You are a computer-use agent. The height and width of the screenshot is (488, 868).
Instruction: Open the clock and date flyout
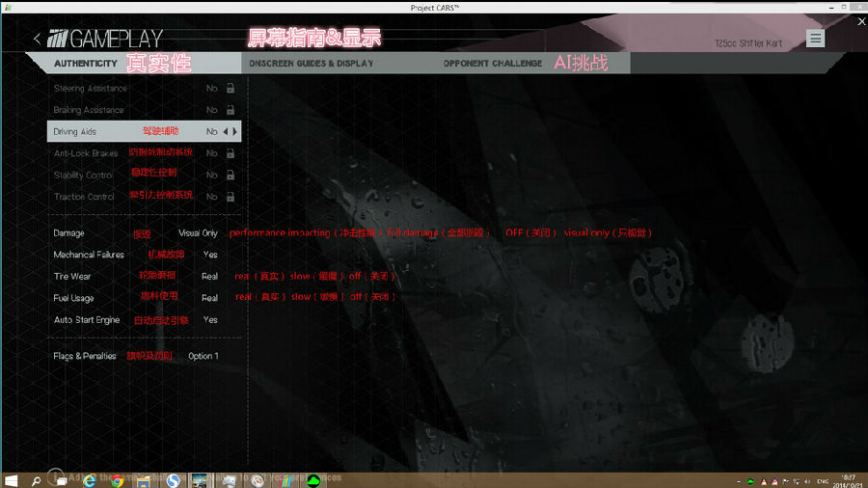pyautogui.click(x=849, y=481)
